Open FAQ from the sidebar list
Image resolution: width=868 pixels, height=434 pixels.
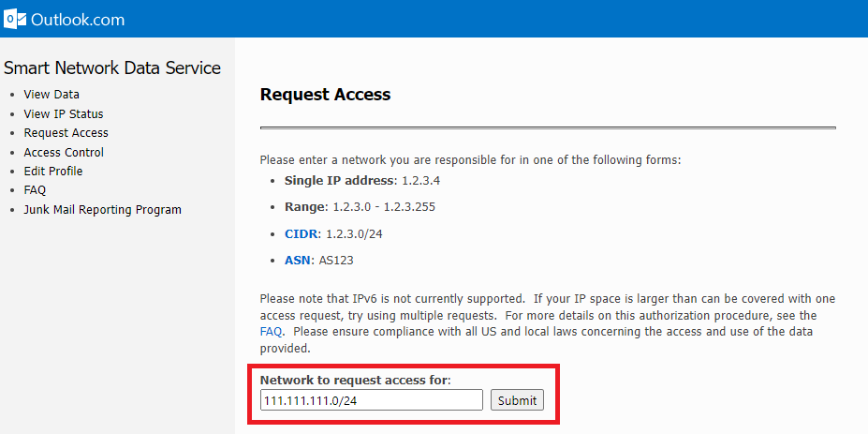[x=35, y=190]
